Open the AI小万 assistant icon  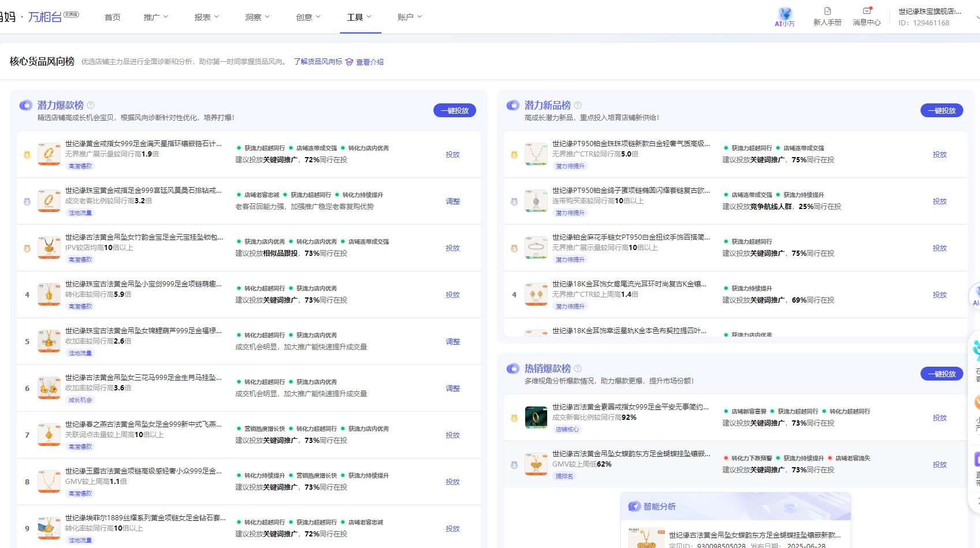784,14
